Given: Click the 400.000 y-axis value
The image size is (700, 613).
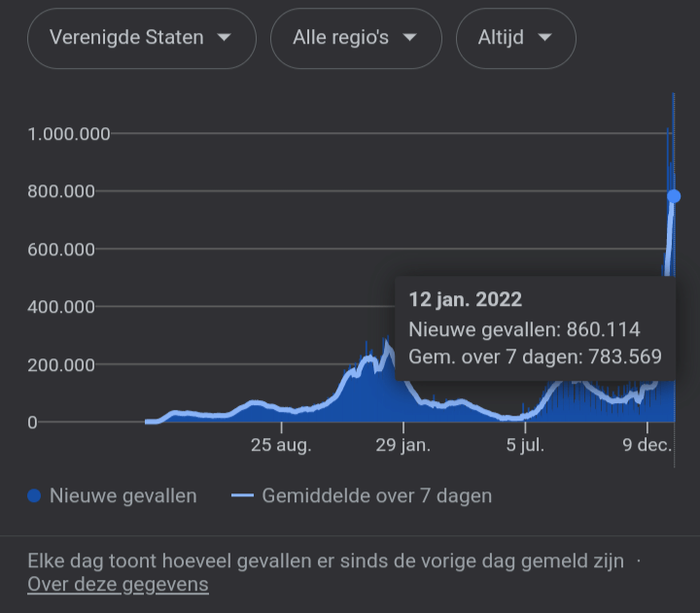Looking at the screenshot, I should pos(61,307).
